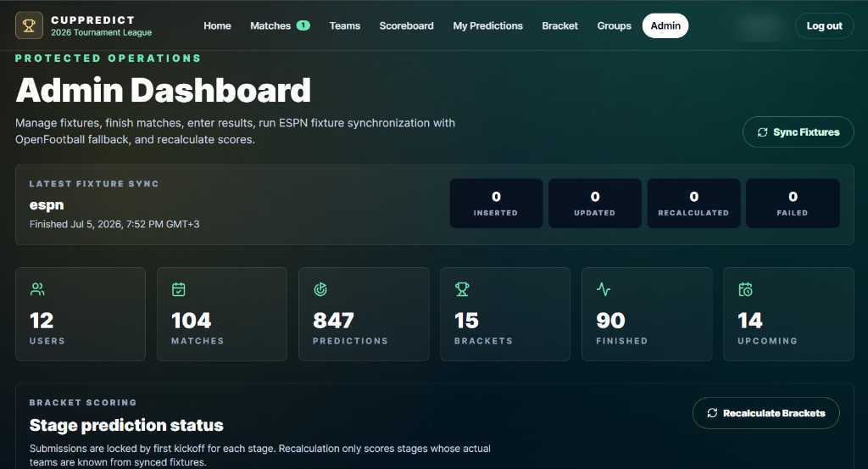Click the PROTECTED OPERATIONS label
This screenshot has height=469, width=868.
[108, 59]
